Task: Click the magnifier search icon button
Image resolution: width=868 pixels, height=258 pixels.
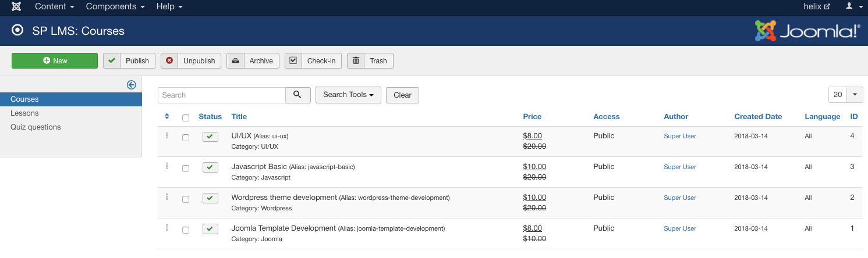Action: 297,95
